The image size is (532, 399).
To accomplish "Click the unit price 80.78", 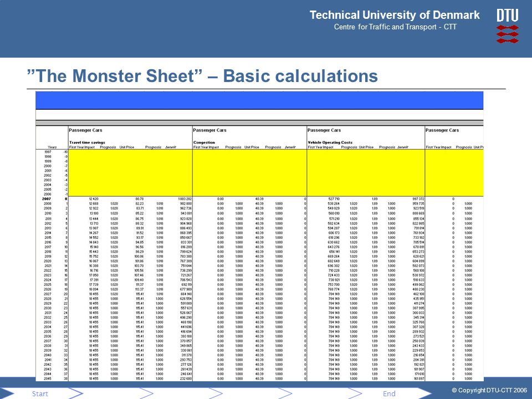I will 140,199.
